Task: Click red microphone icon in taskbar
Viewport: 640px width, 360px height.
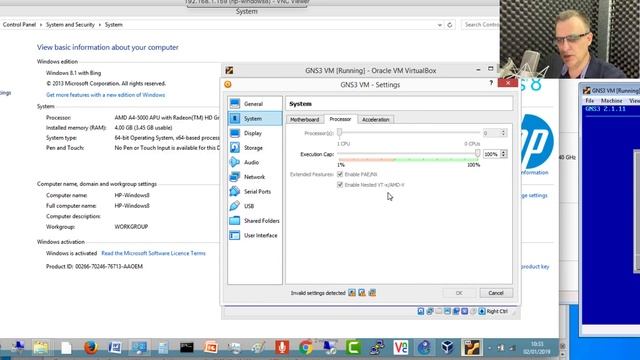Action: [282, 347]
